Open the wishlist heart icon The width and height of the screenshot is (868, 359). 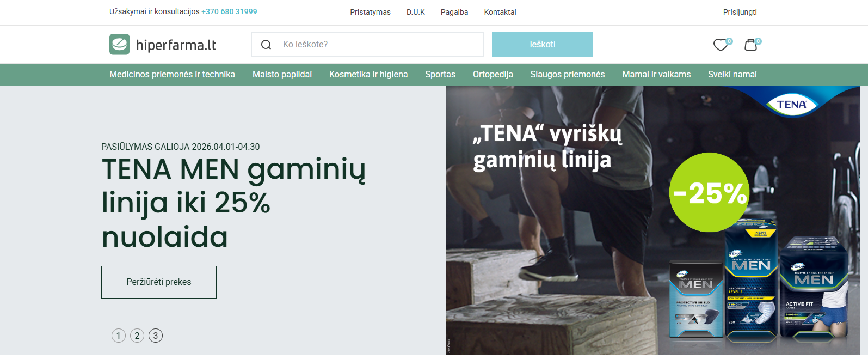click(721, 45)
